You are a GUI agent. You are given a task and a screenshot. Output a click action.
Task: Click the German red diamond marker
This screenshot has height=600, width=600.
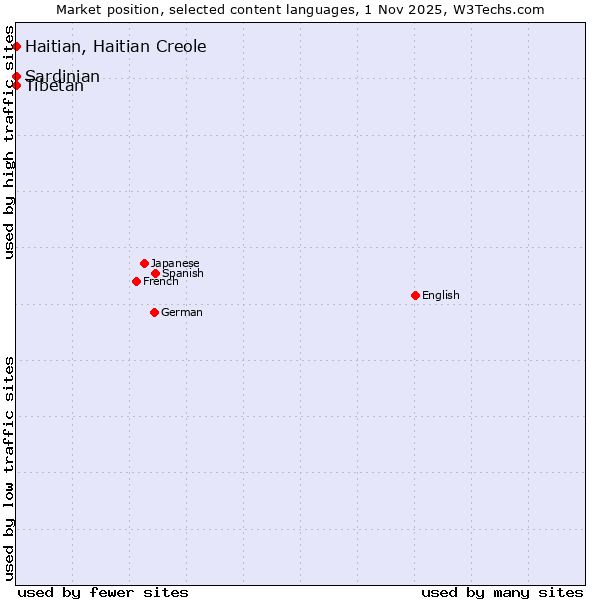click(x=154, y=312)
